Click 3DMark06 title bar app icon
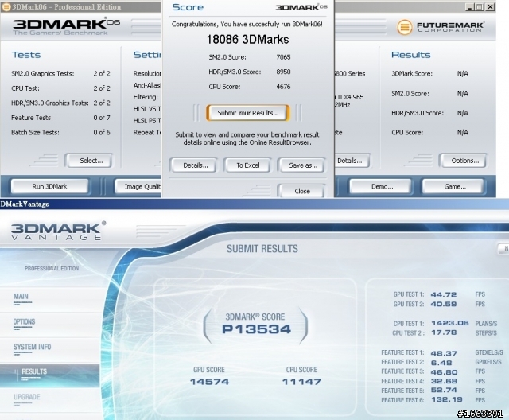The height and width of the screenshot is (420, 509). coord(6,7)
